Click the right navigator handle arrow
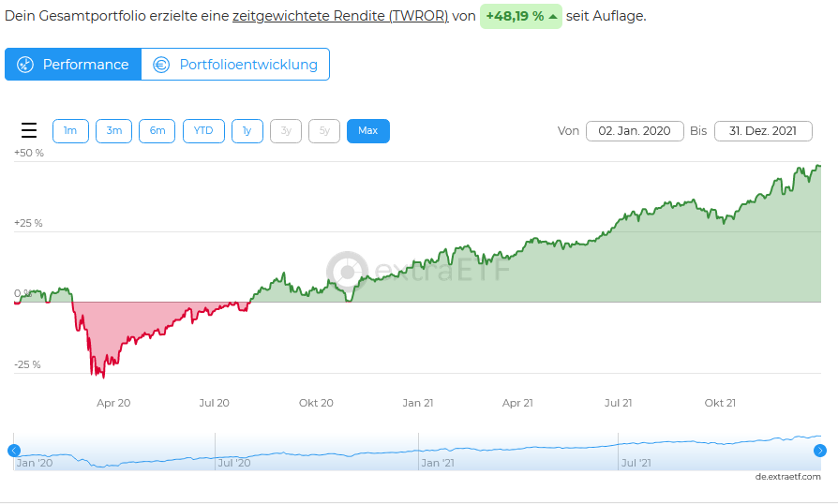This screenshot has height=504, width=838. tap(820, 451)
